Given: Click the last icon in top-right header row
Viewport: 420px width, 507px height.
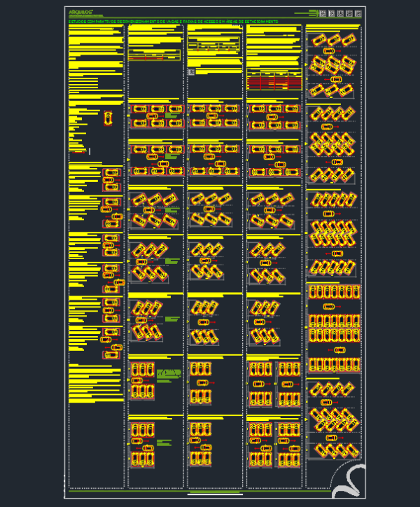Looking at the screenshot, I should click(x=358, y=13).
